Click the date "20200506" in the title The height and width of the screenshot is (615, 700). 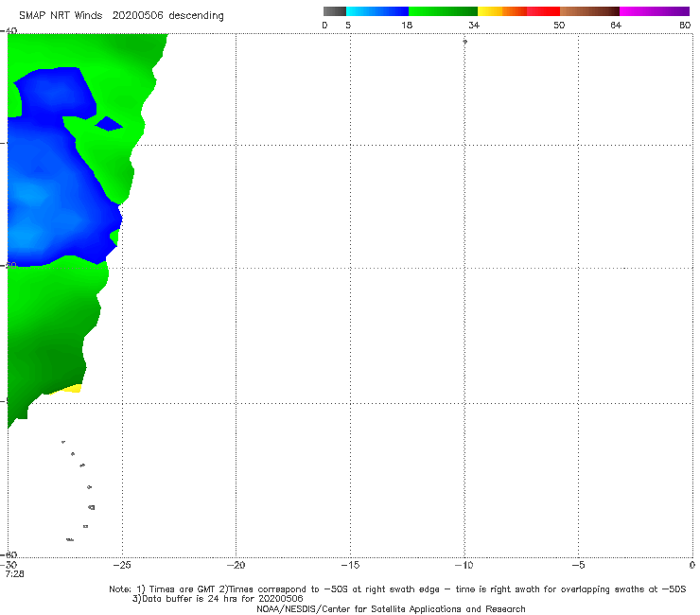point(137,16)
